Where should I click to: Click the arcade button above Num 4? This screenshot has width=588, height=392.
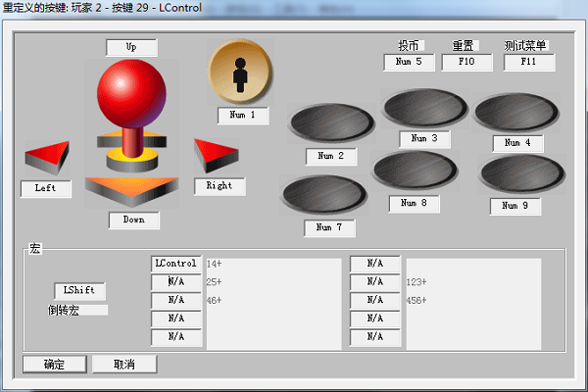(516, 113)
